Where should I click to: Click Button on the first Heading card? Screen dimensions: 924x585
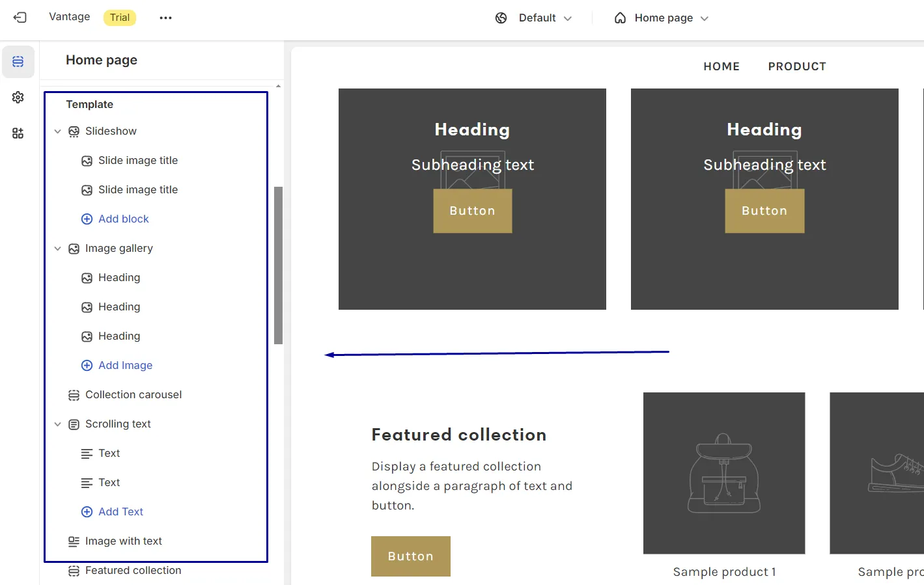(x=473, y=211)
